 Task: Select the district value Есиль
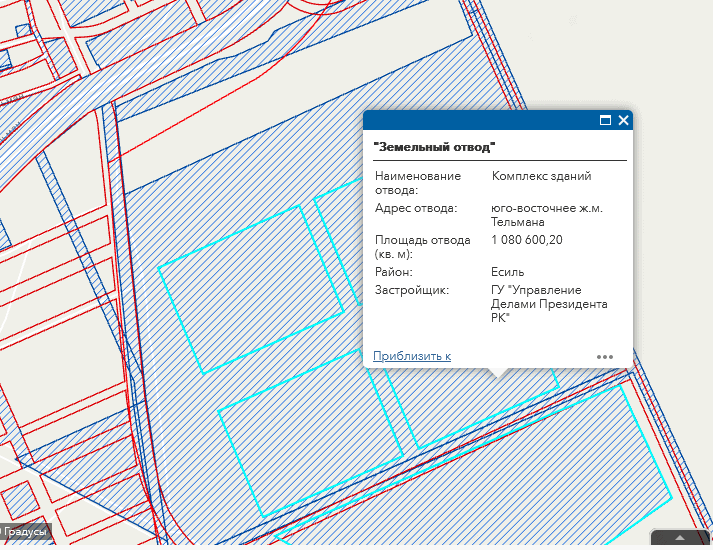pos(507,272)
